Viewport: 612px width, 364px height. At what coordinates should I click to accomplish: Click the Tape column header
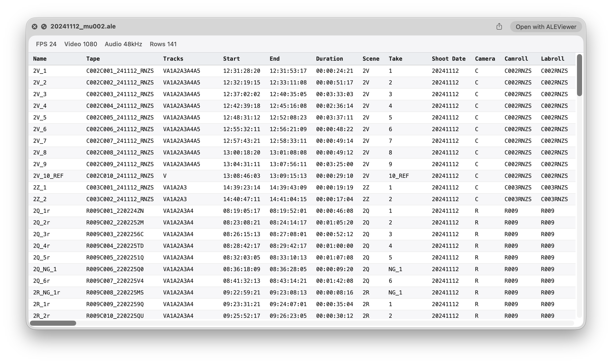pyautogui.click(x=93, y=59)
